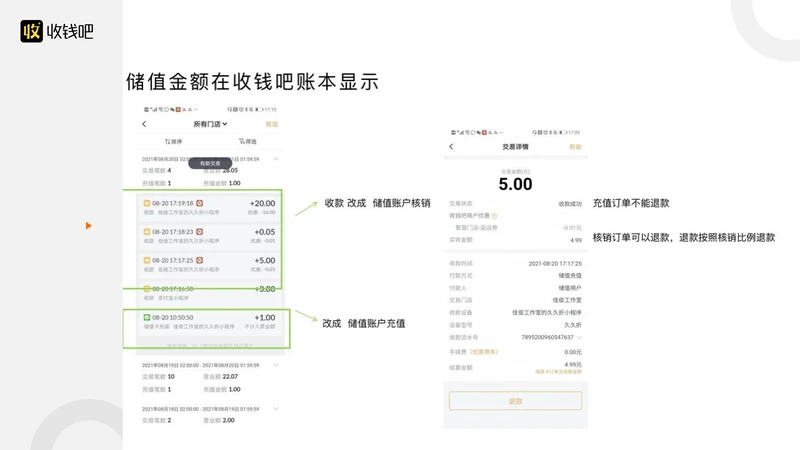This screenshot has width=800, height=450.
Task: Click the red badge on the 17:18:23 row
Action: point(199,232)
